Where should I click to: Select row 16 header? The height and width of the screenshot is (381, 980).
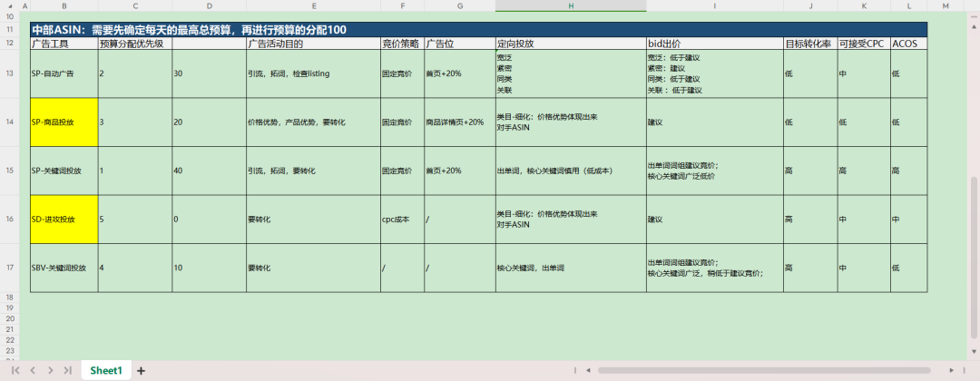pyautogui.click(x=10, y=220)
